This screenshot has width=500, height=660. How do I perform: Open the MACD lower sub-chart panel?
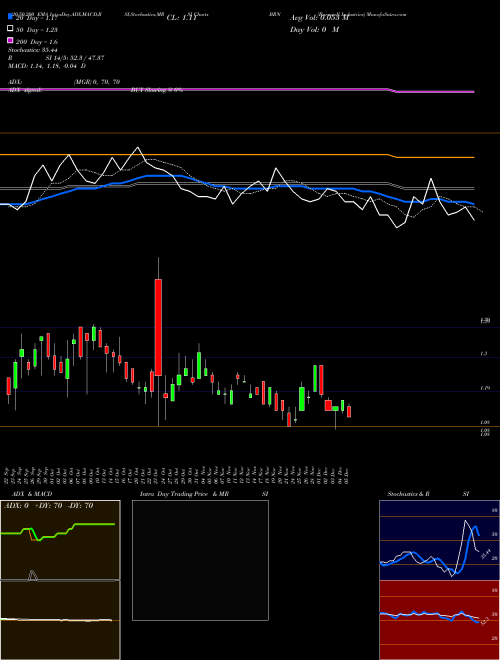[x=60, y=620]
